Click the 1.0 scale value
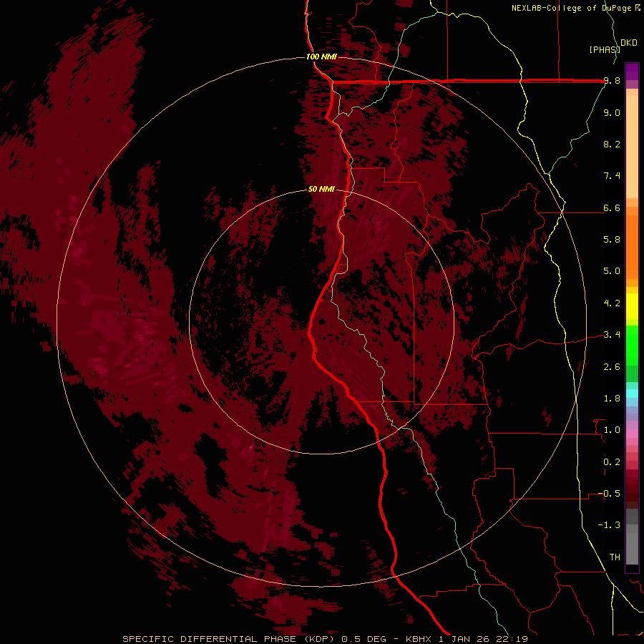644x644 pixels. point(612,430)
